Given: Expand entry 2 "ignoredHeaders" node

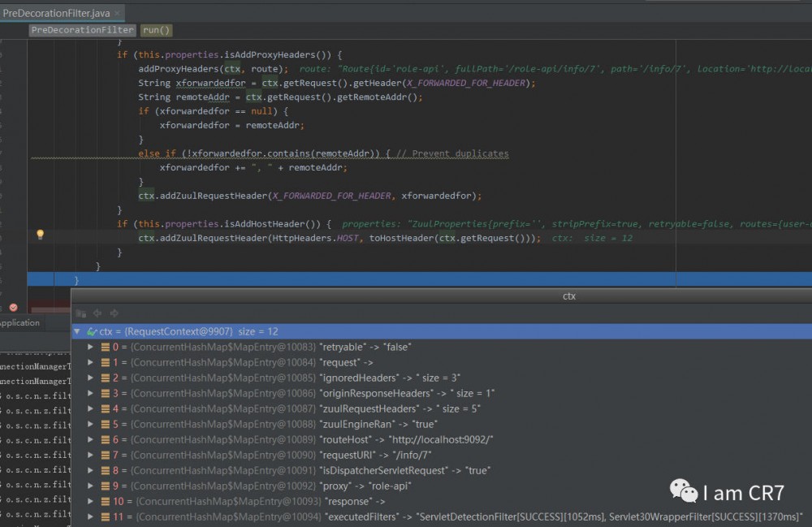Looking at the screenshot, I should [91, 378].
